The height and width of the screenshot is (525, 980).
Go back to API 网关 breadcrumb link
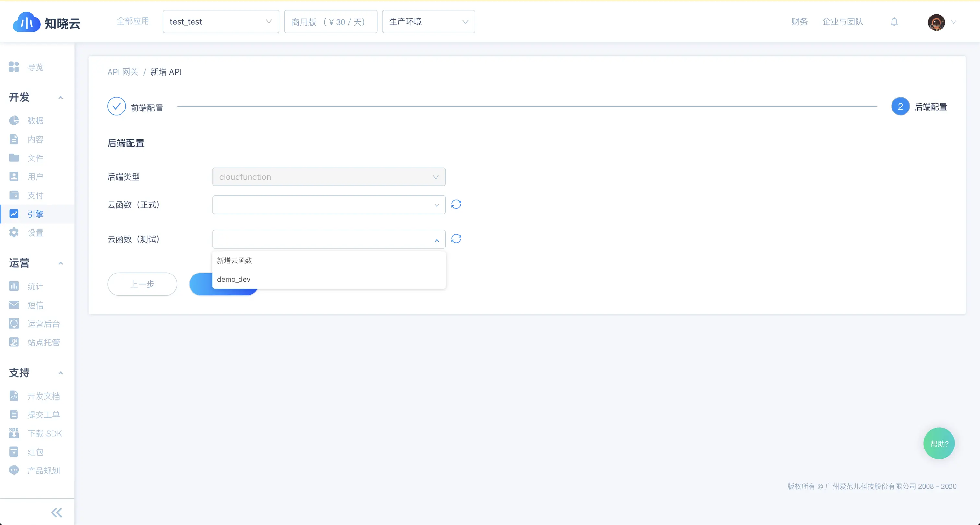[122, 72]
